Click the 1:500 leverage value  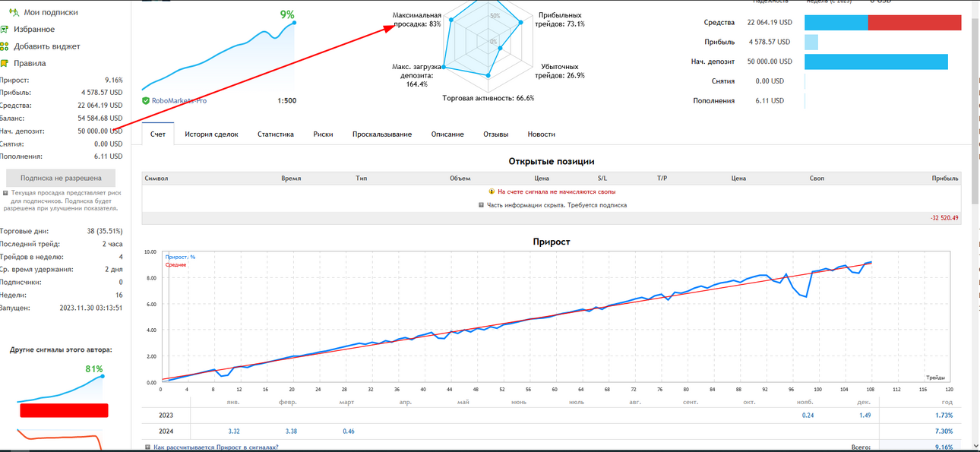(287, 100)
